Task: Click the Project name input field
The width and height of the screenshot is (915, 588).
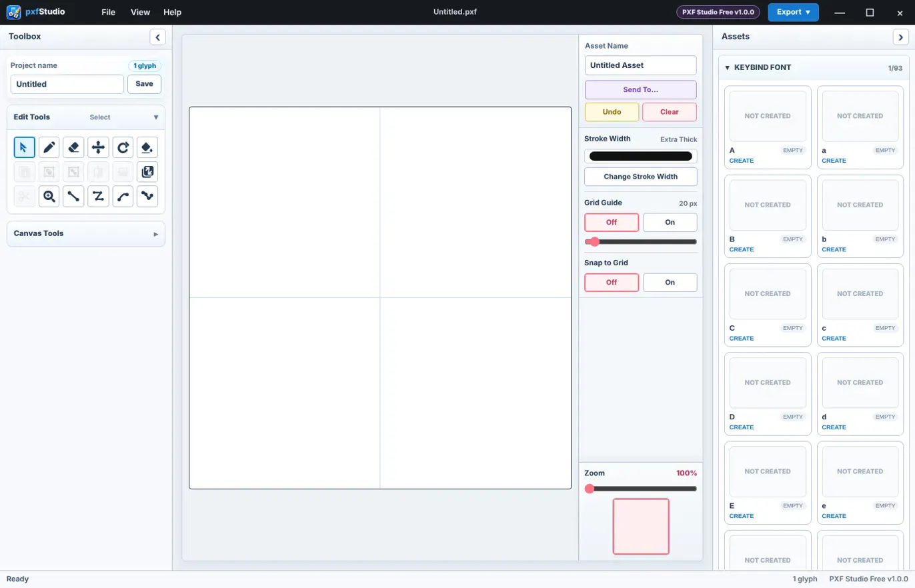Action: [67, 85]
